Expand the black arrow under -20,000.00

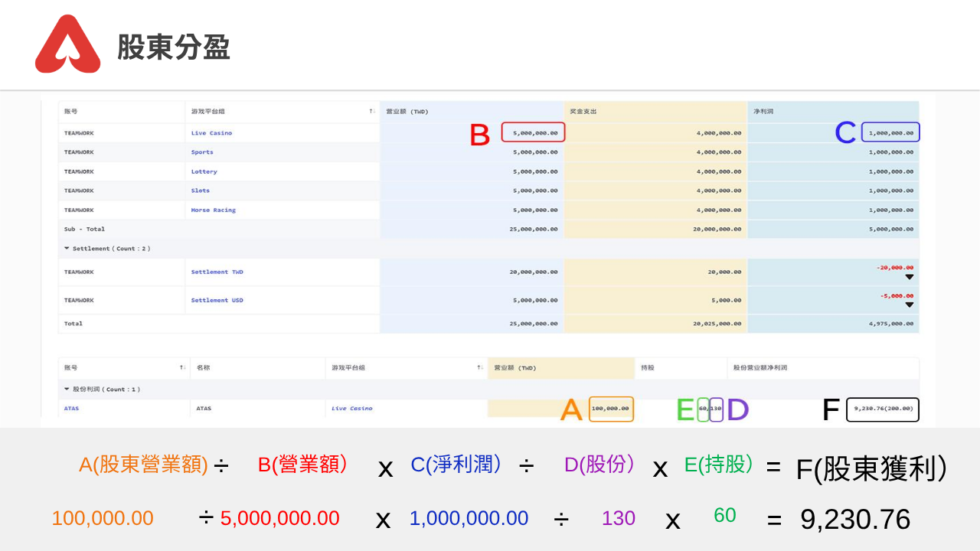click(x=910, y=277)
